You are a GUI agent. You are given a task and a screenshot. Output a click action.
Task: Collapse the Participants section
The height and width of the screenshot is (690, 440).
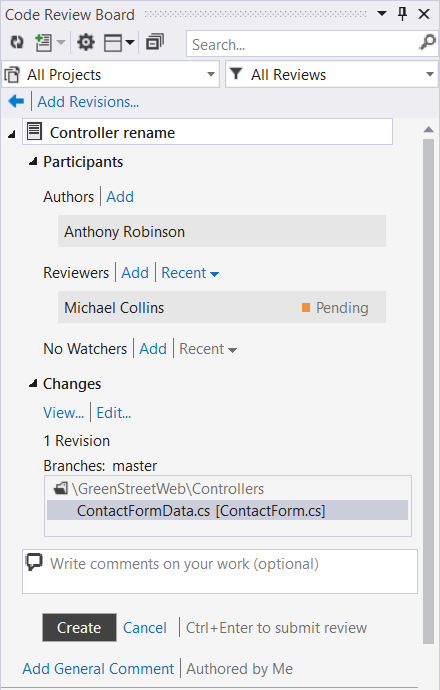[x=33, y=162]
